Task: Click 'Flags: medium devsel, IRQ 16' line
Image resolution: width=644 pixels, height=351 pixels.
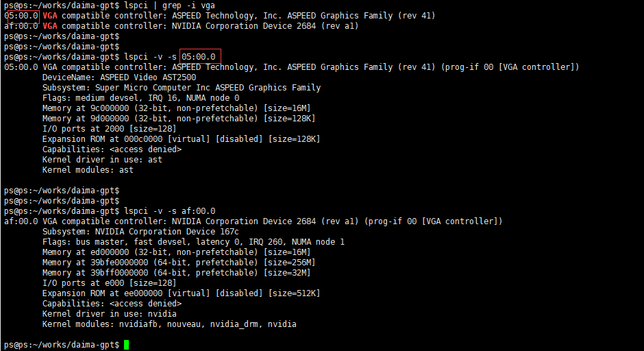Action: point(141,98)
